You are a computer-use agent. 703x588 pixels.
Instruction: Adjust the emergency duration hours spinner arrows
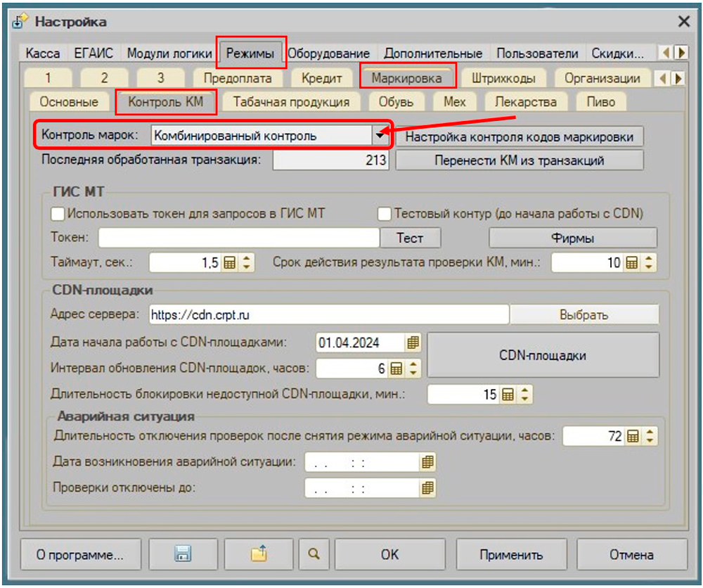click(x=650, y=436)
